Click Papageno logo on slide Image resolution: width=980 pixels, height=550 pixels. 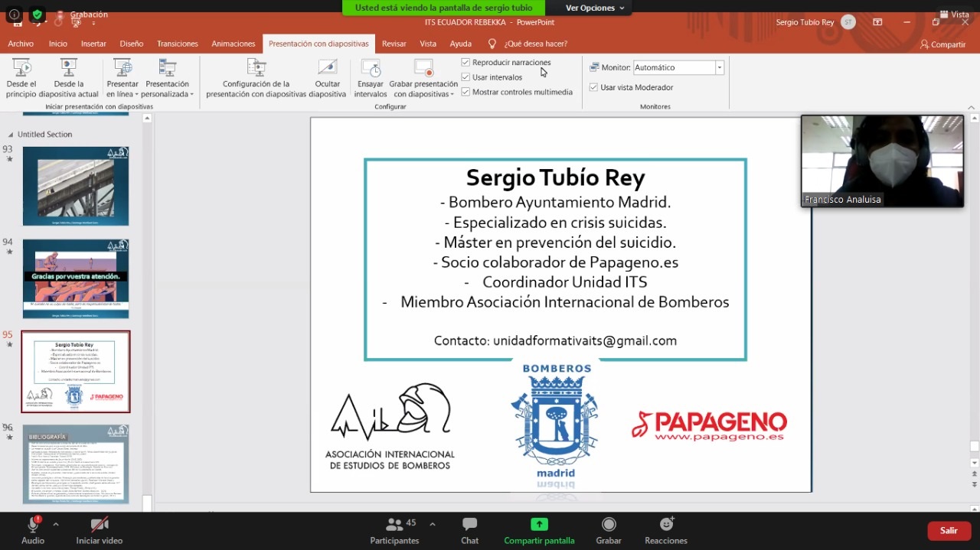pos(709,425)
